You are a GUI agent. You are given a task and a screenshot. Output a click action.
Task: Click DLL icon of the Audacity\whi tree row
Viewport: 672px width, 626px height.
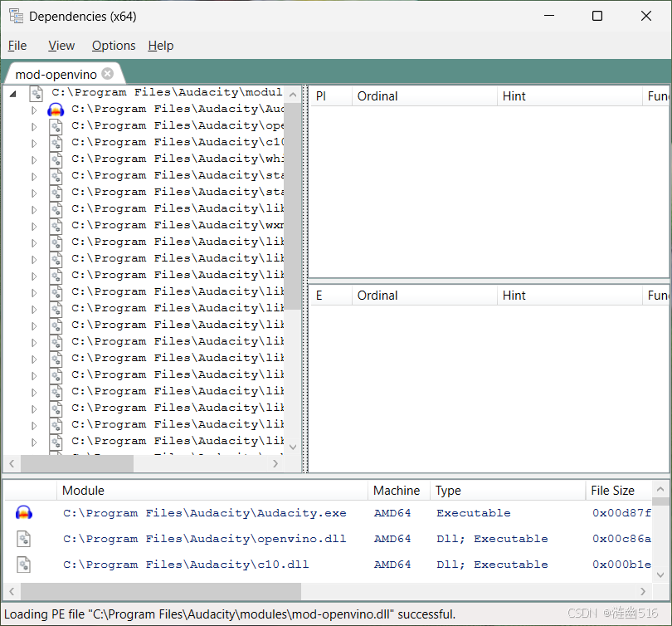(56, 160)
